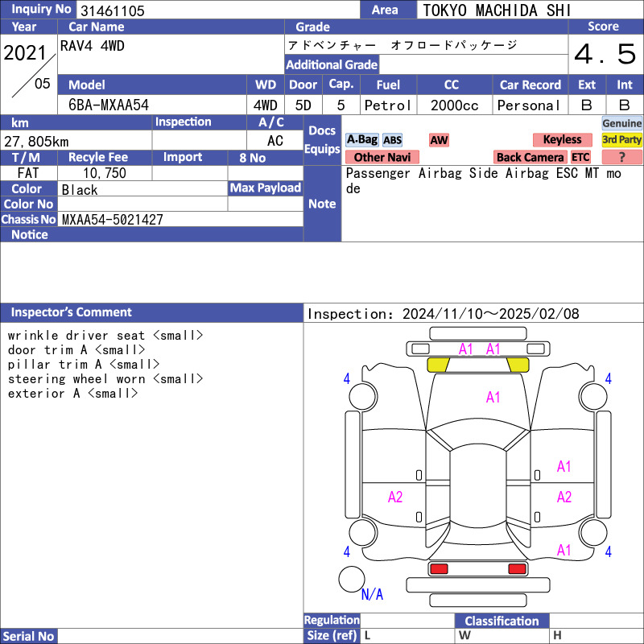Click the ETC equipment badge
Screen dimensions: 644x644
click(580, 157)
